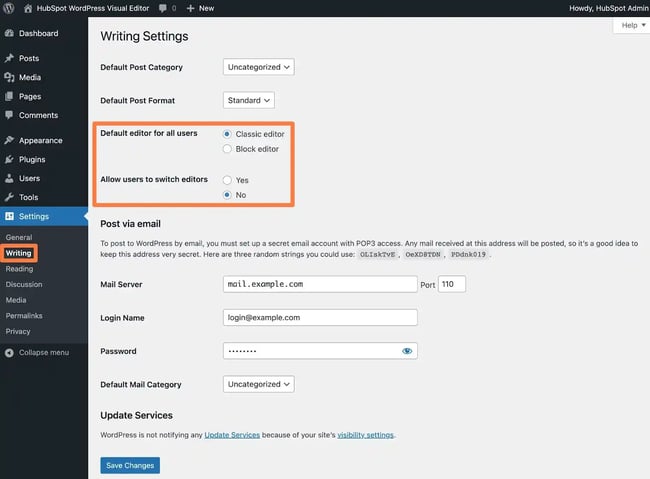
Task: Open the Appearance menu item
Action: coord(41,140)
